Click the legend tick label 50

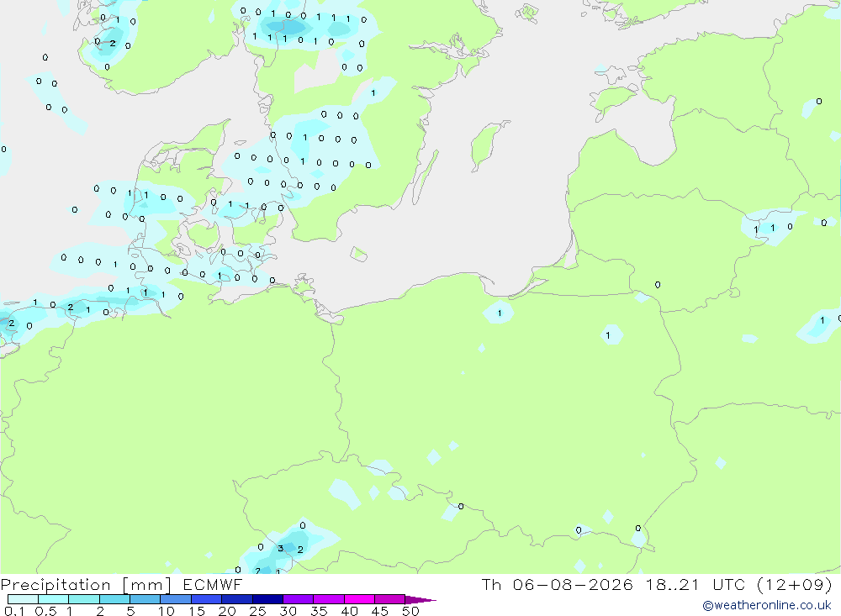(x=410, y=611)
